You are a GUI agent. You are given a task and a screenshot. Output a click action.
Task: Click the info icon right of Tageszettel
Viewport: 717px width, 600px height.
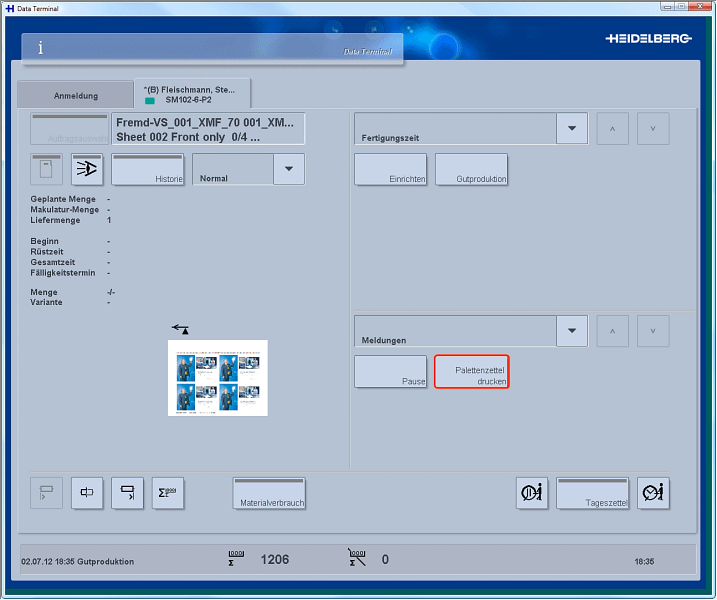(652, 493)
